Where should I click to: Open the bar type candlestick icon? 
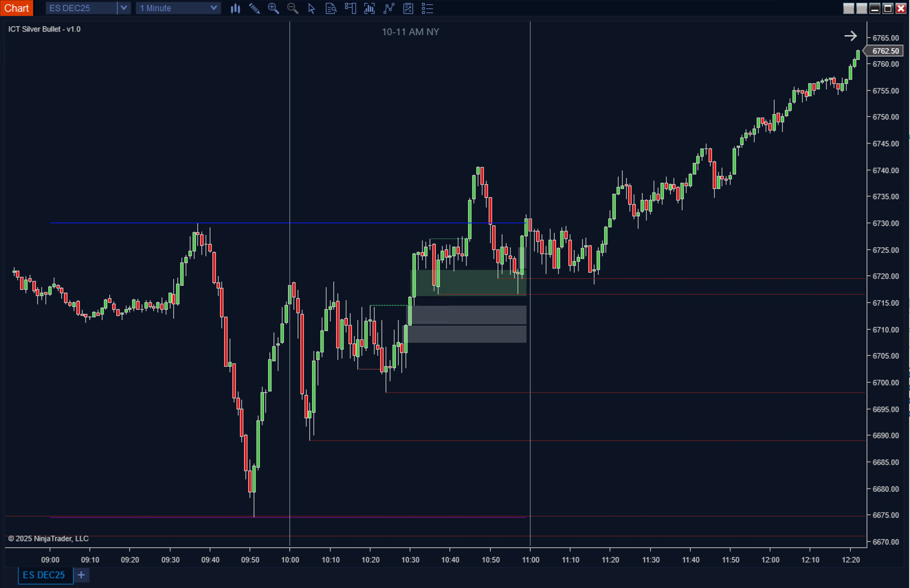pos(235,8)
